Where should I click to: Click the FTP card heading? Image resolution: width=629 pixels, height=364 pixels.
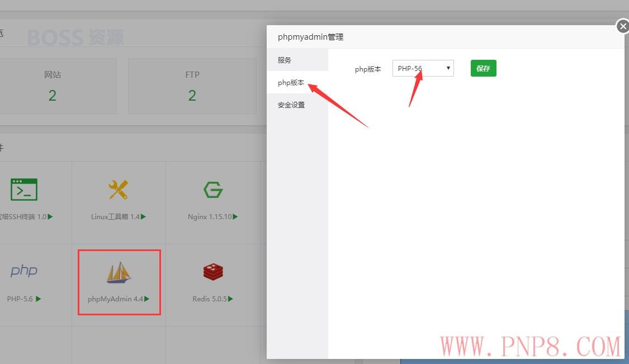tap(192, 75)
